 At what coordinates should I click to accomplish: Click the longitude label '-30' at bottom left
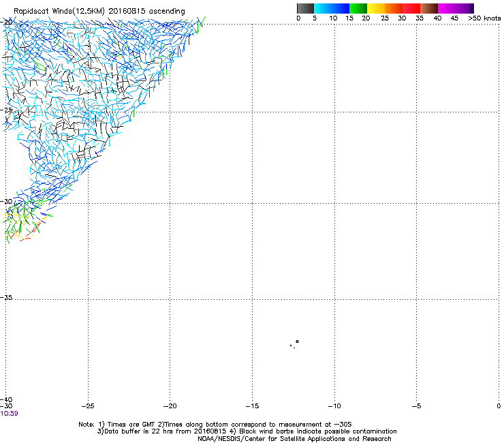(x=6, y=406)
